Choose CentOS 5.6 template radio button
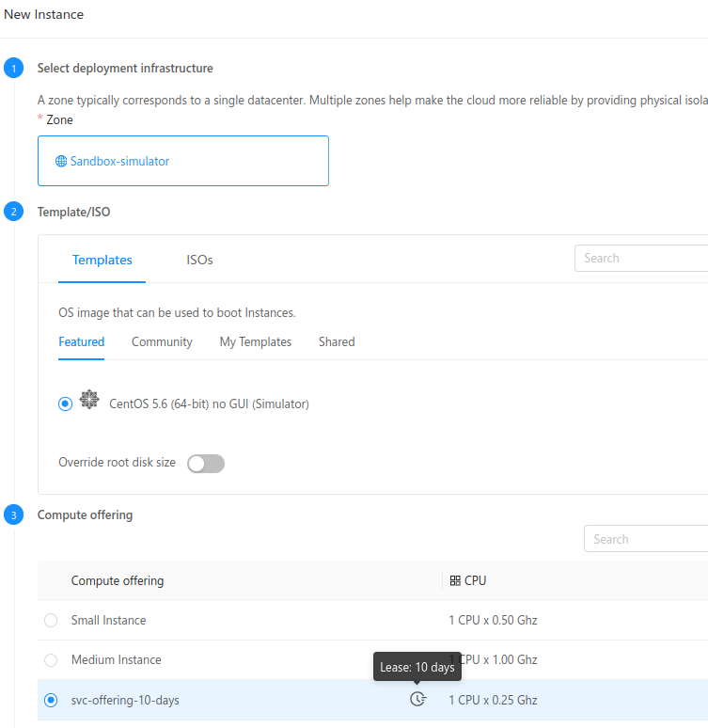This screenshot has width=708, height=728. coord(65,404)
